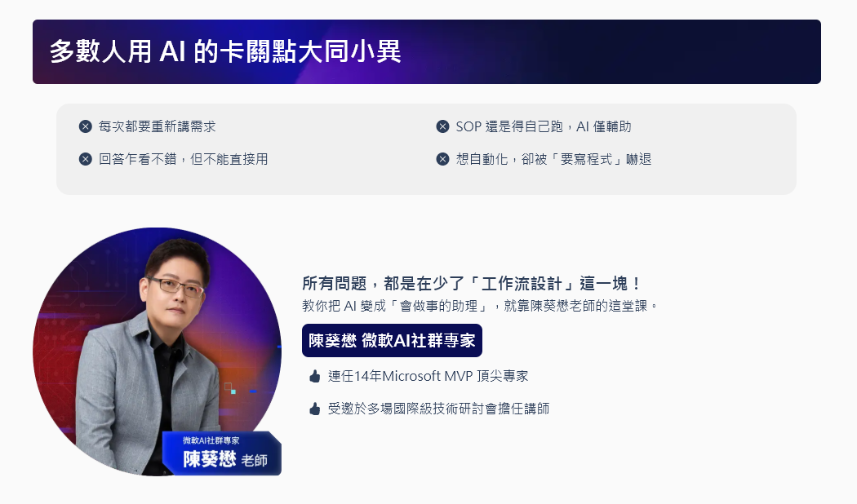The height and width of the screenshot is (504, 857).
Task: Select the text SOP 還是得自己跑，AI 僅輔助
Action: pyautogui.click(x=544, y=126)
